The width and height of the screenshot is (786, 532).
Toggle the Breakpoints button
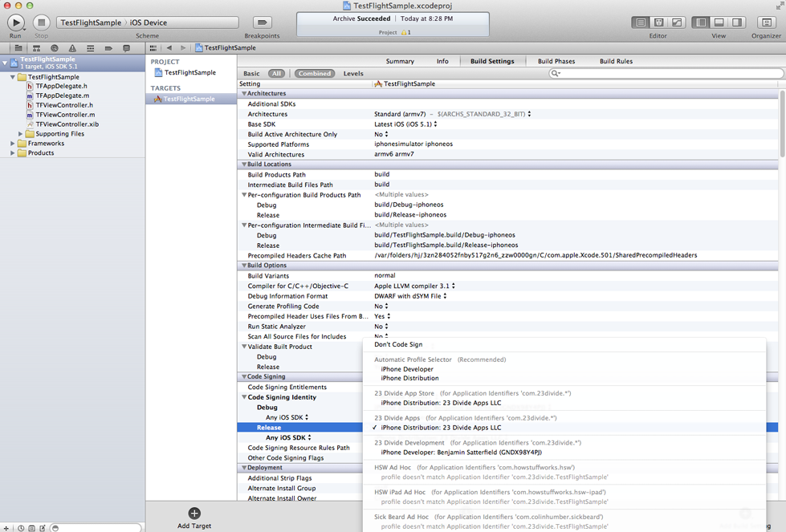[x=262, y=22]
